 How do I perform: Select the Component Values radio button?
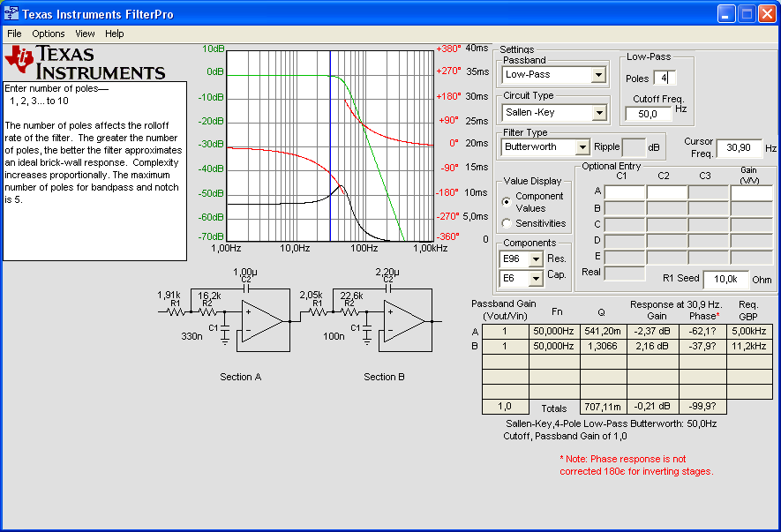coord(507,202)
